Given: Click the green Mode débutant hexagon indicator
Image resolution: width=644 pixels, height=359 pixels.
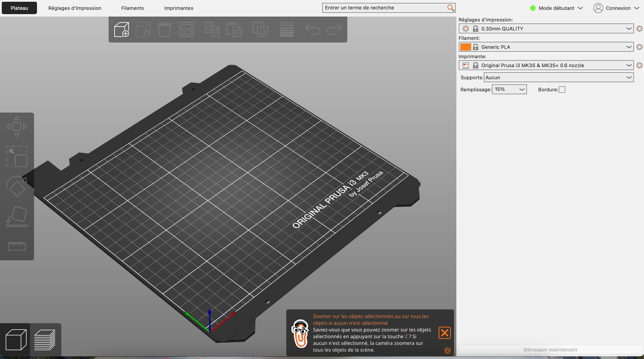Looking at the screenshot, I should click(x=533, y=8).
